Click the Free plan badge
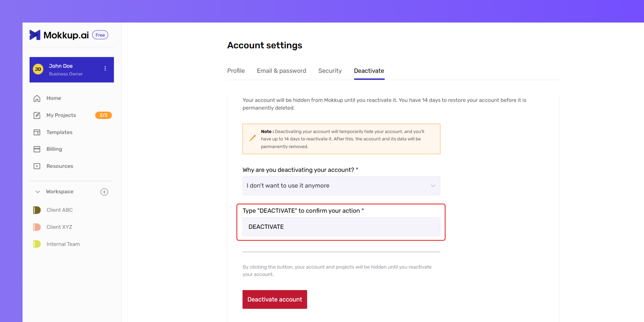Screen dimensions: 644x322 click(100, 35)
